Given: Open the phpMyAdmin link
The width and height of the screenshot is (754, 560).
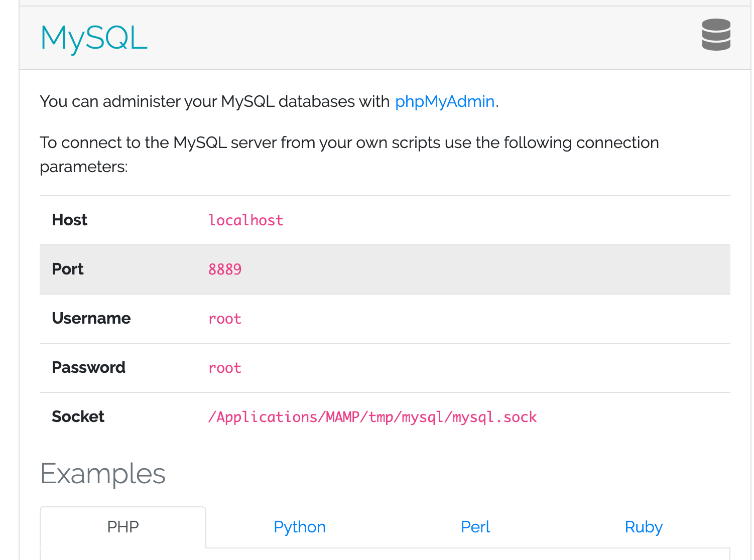Looking at the screenshot, I should click(445, 101).
